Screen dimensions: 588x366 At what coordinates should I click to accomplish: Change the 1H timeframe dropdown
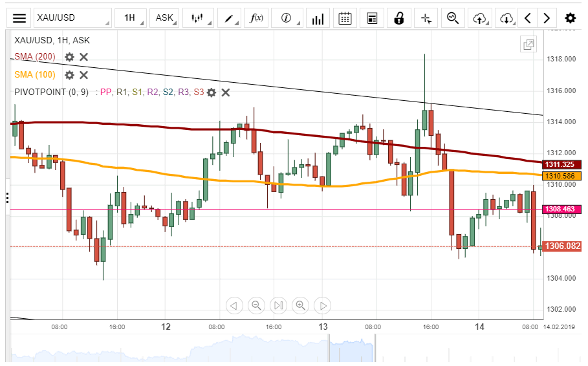[130, 18]
